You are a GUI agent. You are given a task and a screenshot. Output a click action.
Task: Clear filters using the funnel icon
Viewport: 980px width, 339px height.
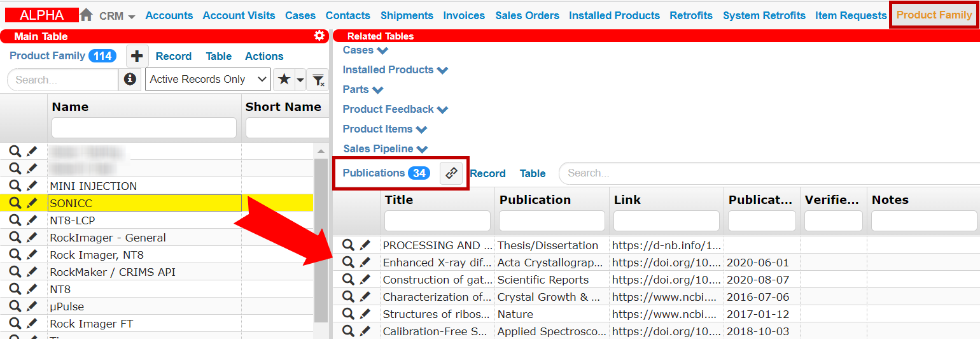click(x=318, y=80)
